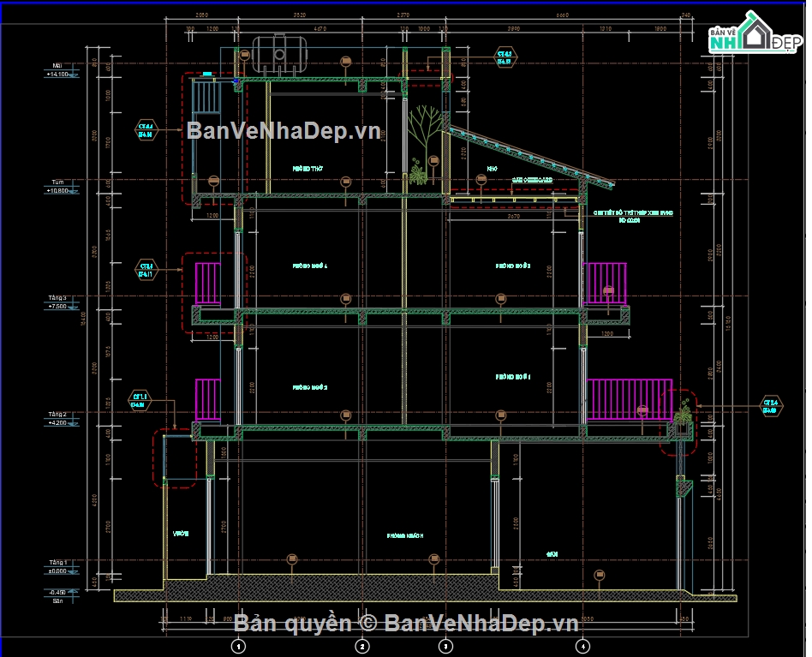Image resolution: width=812 pixels, height=657 pixels.
Task: Click the Mái +14.100 elevation marker
Action: click(59, 70)
